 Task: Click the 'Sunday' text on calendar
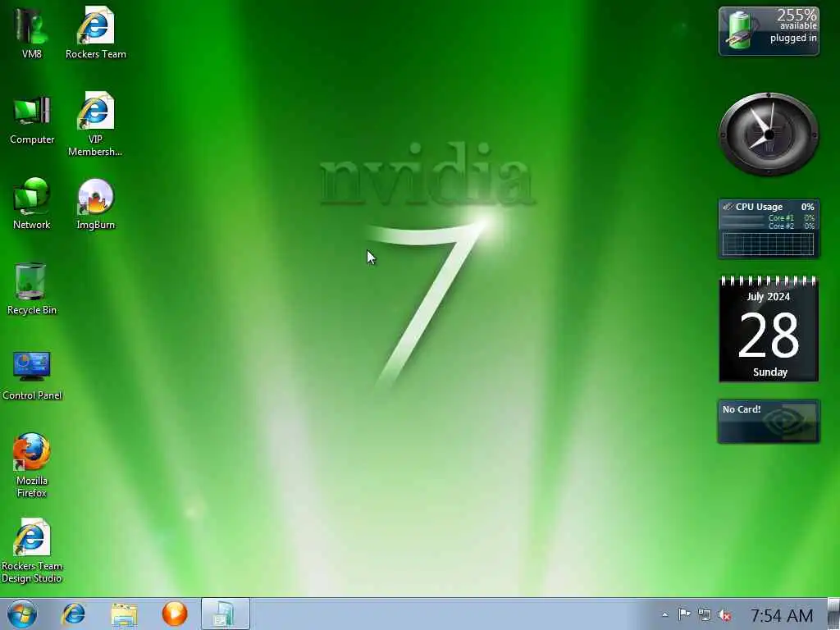pos(769,372)
